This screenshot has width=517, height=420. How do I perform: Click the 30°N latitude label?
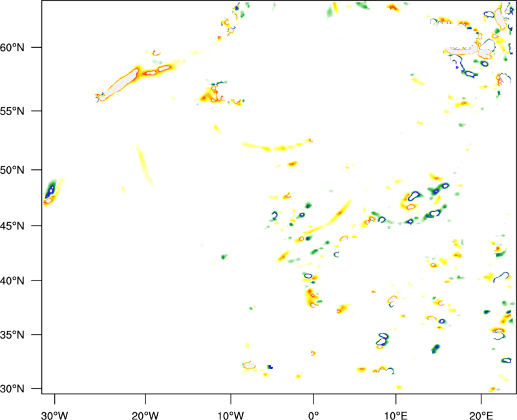[12, 389]
